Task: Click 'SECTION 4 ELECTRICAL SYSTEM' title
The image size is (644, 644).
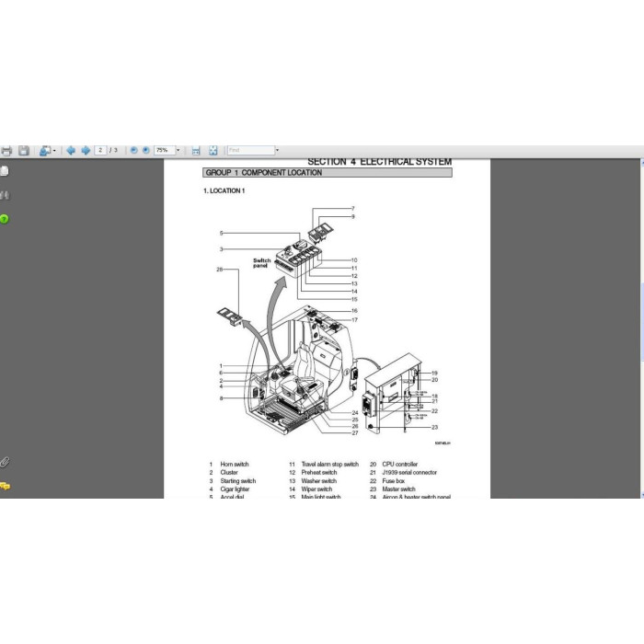Action: (x=379, y=162)
